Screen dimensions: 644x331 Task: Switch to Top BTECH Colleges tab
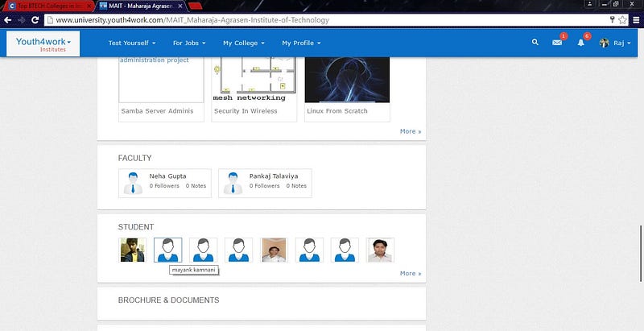tap(47, 6)
